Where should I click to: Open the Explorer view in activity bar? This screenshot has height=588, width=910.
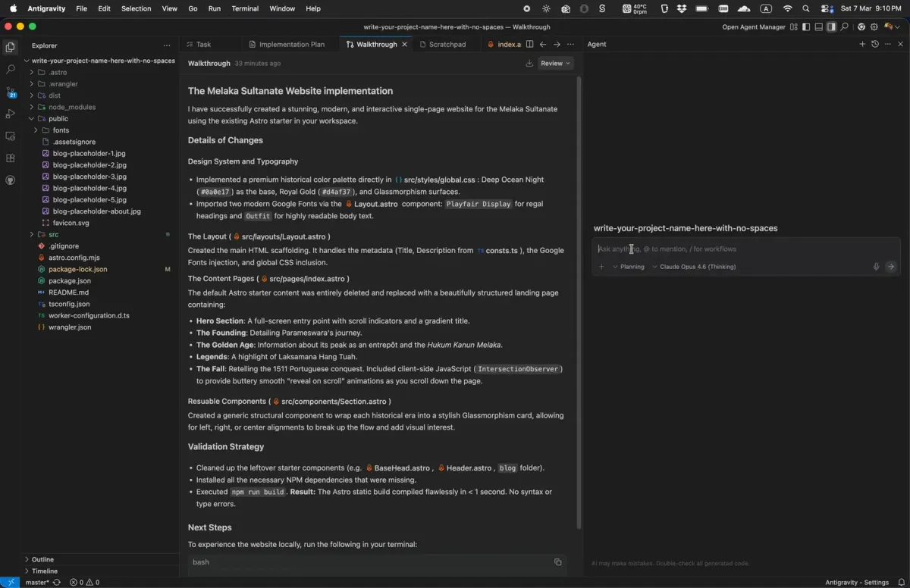11,47
